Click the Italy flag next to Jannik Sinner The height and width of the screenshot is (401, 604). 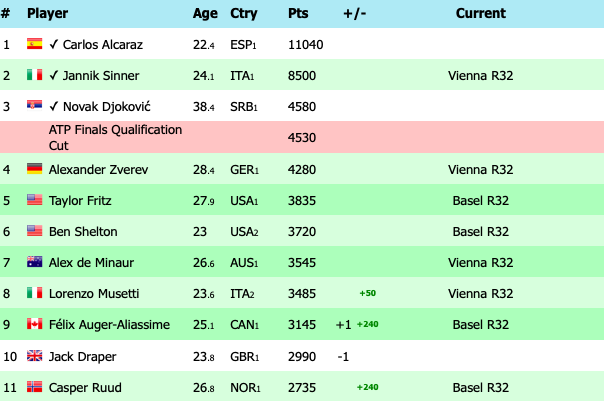(x=35, y=75)
